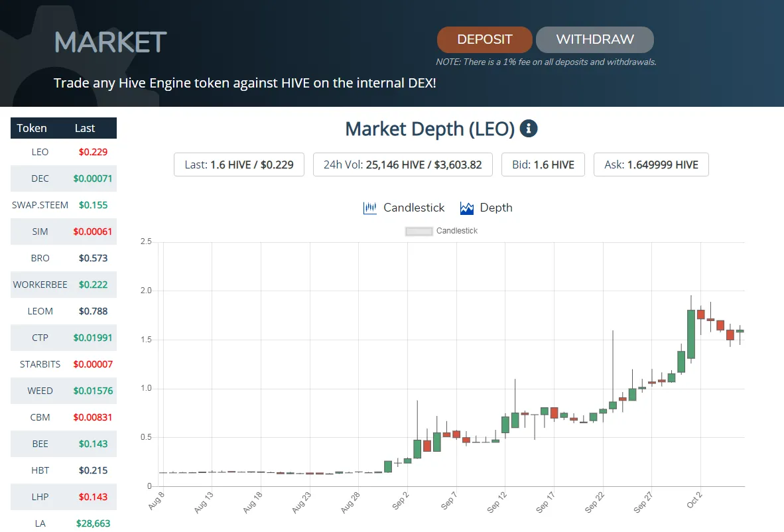Click the Token column header
Viewport: 784px width, 532px height.
click(x=32, y=128)
